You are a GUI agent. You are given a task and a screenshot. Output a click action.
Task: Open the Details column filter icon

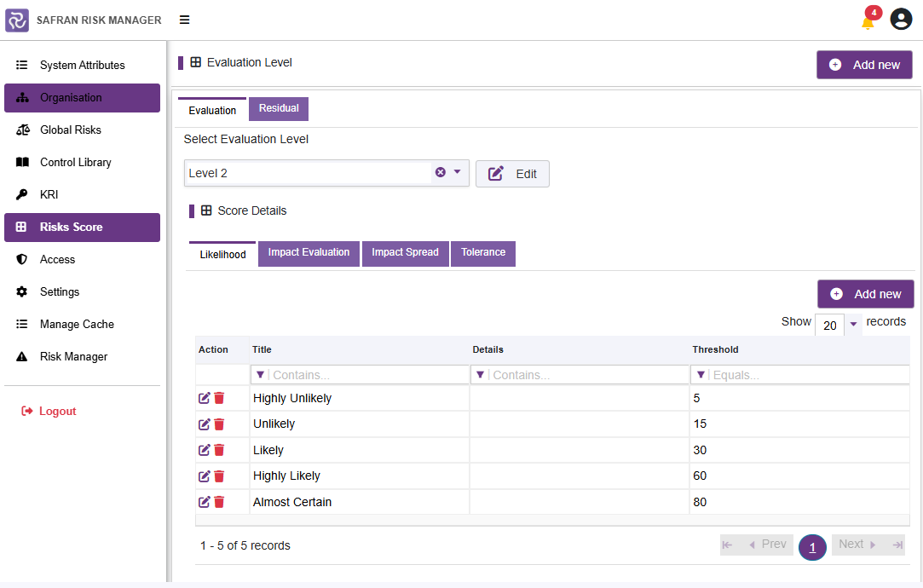click(481, 375)
